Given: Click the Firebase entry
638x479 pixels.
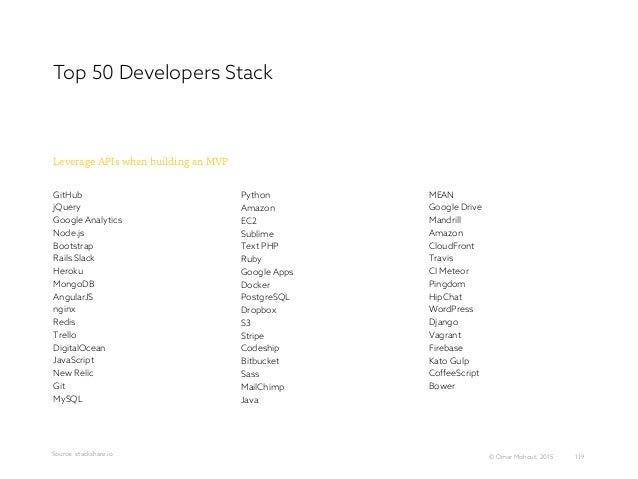Looking at the screenshot, I should (446, 348).
